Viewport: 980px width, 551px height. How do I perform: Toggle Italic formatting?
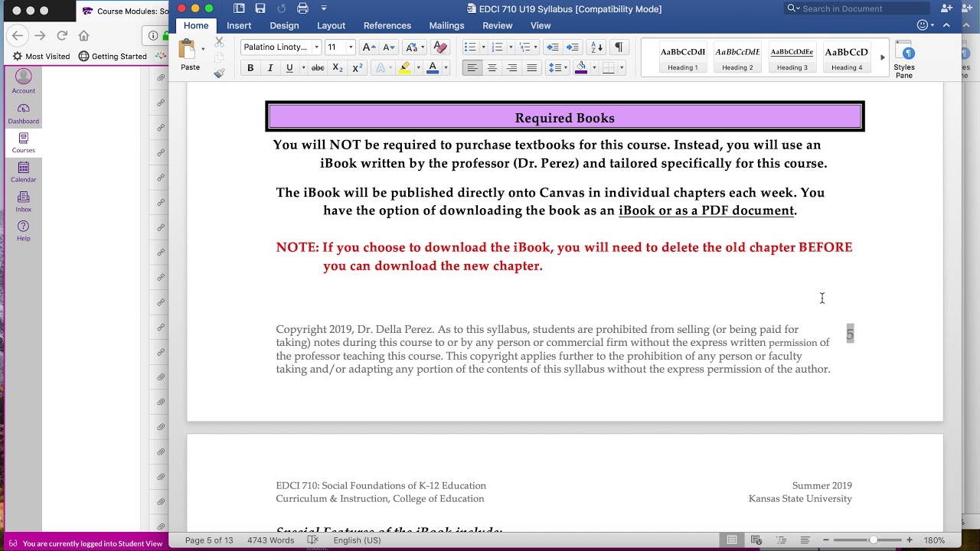[x=269, y=68]
